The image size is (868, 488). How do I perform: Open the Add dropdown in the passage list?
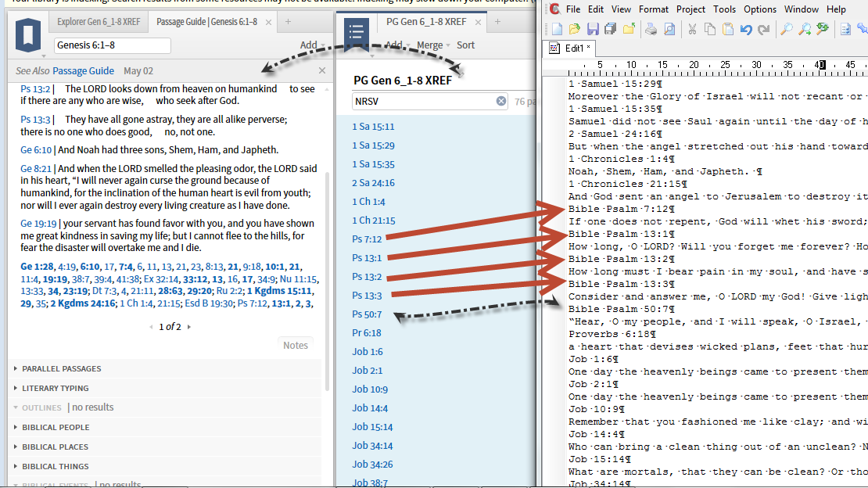pos(397,45)
